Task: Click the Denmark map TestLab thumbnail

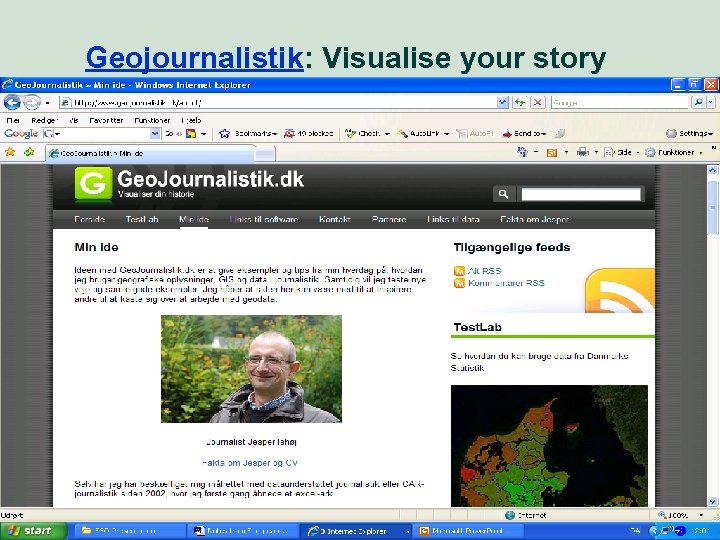Action: [x=549, y=446]
